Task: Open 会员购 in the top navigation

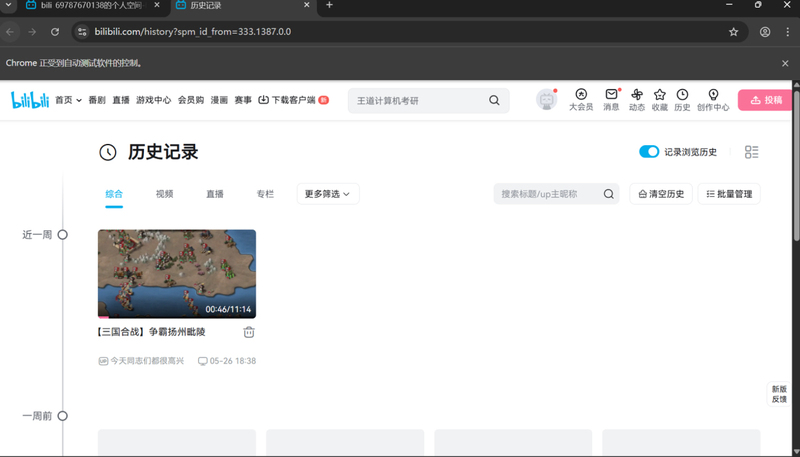Action: (x=191, y=100)
